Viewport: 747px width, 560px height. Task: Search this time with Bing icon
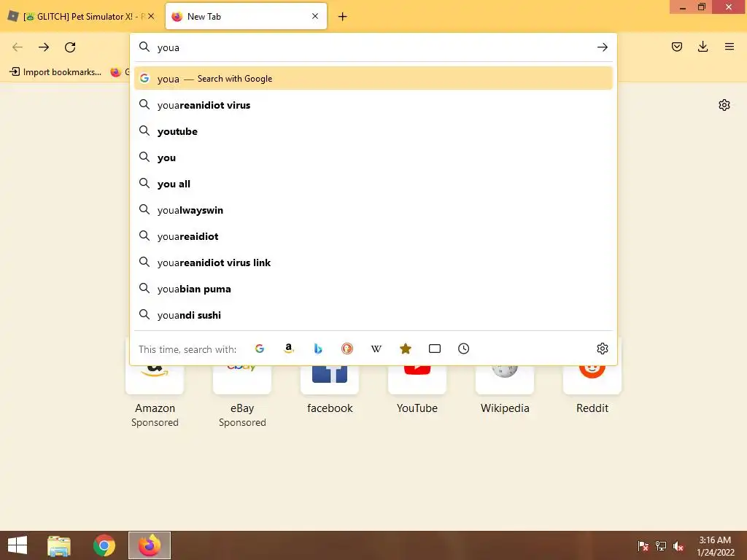click(318, 349)
